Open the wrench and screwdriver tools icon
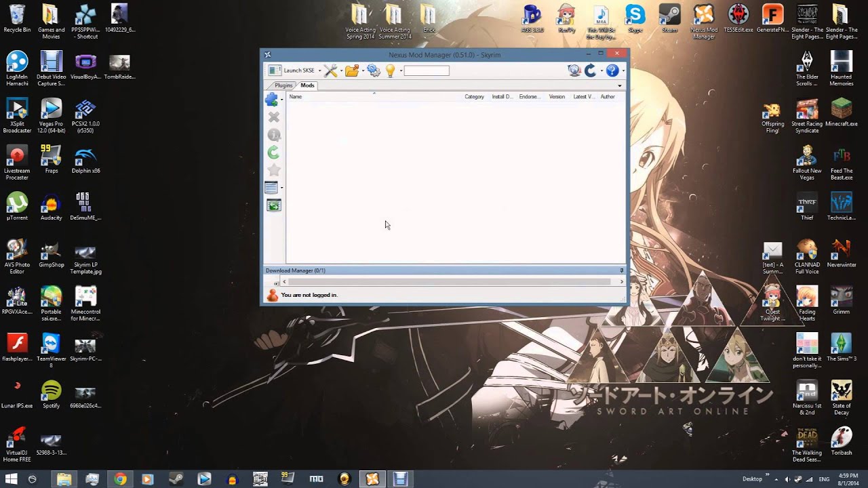Image resolution: width=868 pixels, height=488 pixels. (330, 70)
